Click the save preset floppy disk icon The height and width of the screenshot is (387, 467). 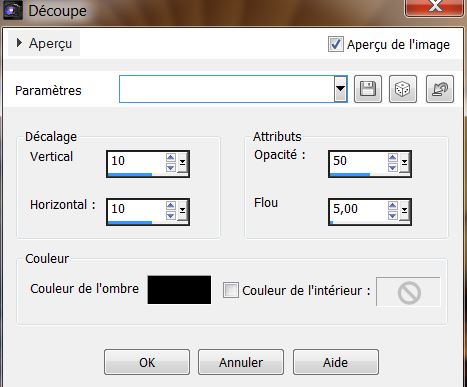pos(368,89)
